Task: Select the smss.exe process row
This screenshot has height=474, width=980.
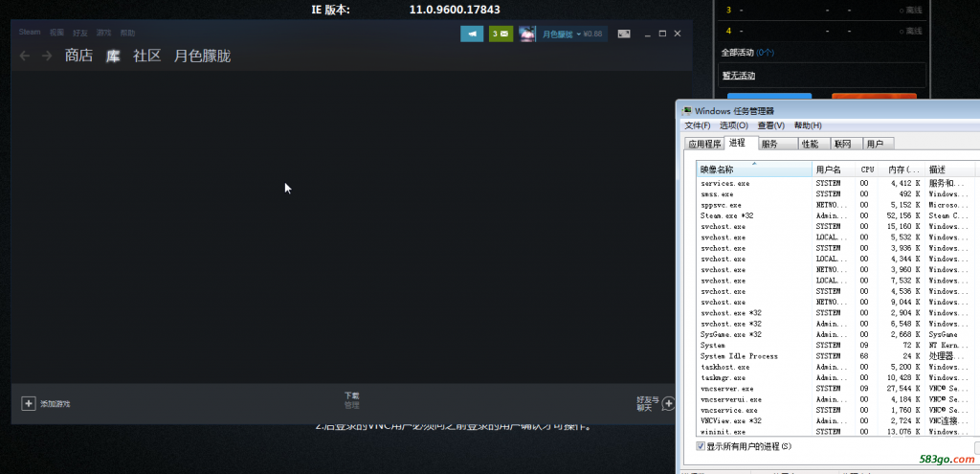Action: tap(836, 193)
